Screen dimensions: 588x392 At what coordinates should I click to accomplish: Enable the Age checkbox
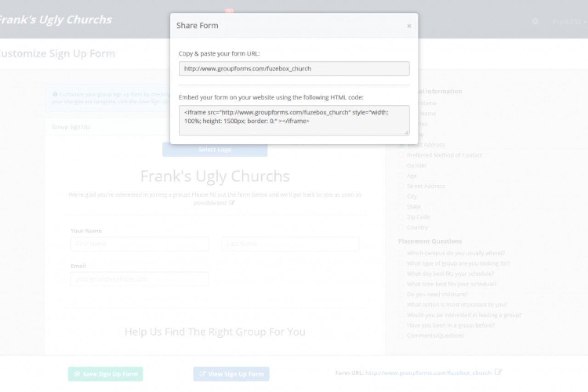(401, 176)
